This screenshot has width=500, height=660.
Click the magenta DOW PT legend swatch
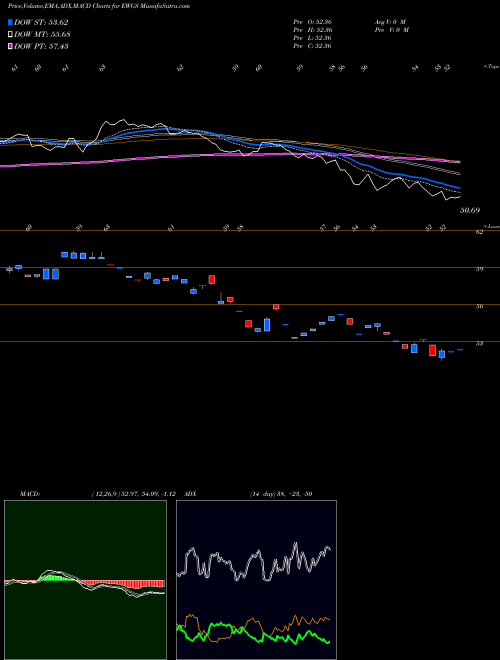tap(10, 46)
